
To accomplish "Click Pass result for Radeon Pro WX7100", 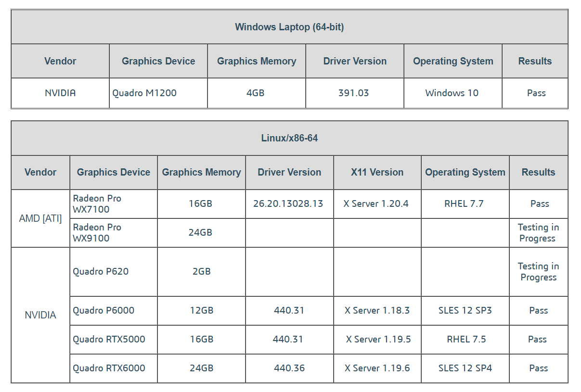I will [x=539, y=204].
